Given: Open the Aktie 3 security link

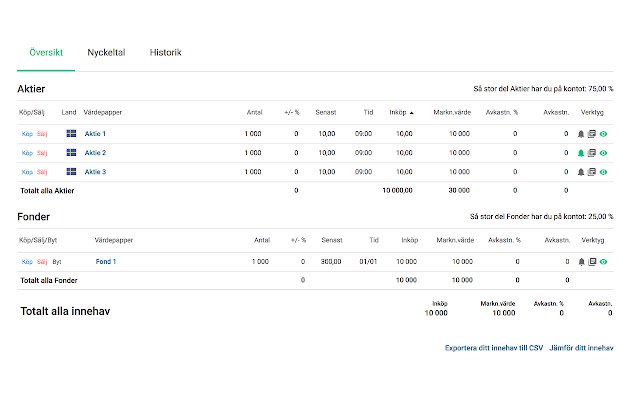Looking at the screenshot, I should pyautogui.click(x=95, y=172).
